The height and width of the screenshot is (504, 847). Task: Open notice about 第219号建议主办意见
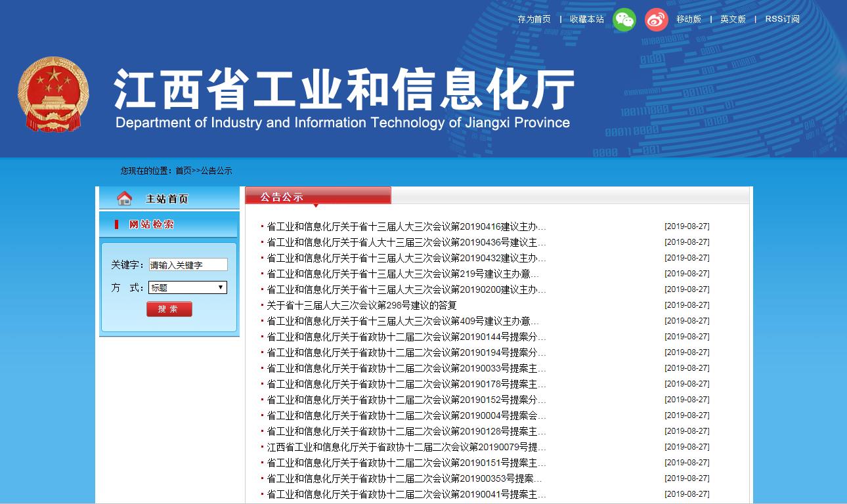[x=402, y=274]
